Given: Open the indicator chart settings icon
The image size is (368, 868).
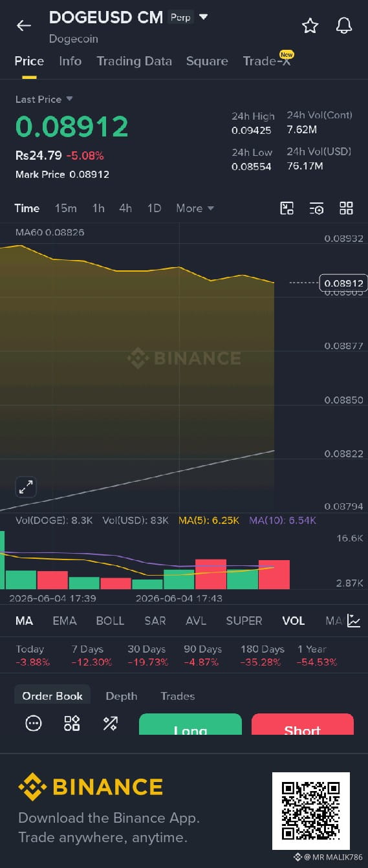Looking at the screenshot, I should click(x=354, y=620).
